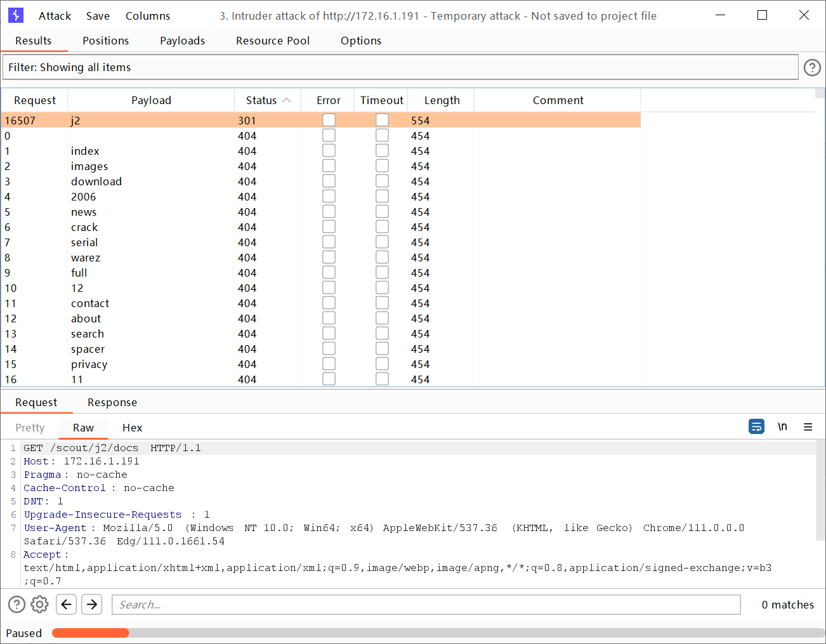The image size is (826, 644).
Task: Toggle Timeout checkbox for news row
Action: coord(382,211)
